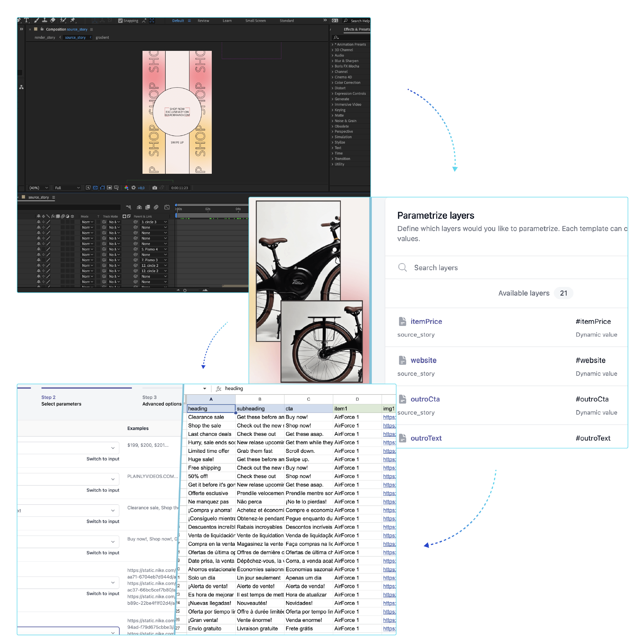The width and height of the screenshot is (644, 644).
Task: Enable the motion blur timeline icon
Action: pyautogui.click(x=156, y=207)
